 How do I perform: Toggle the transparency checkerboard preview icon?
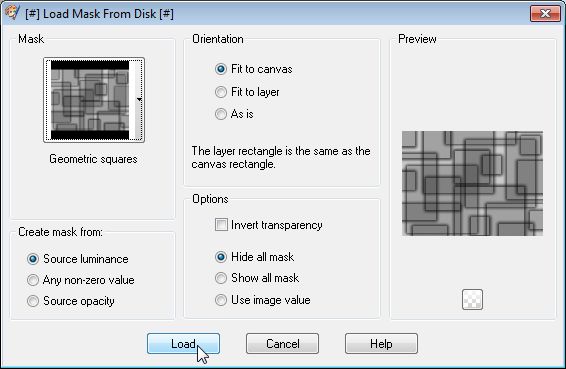[472, 299]
